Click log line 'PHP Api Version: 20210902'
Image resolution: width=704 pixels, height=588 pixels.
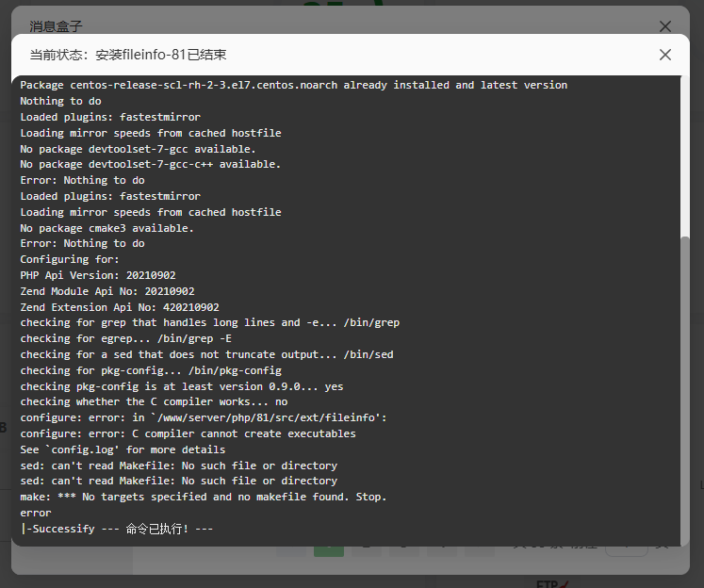(x=98, y=275)
